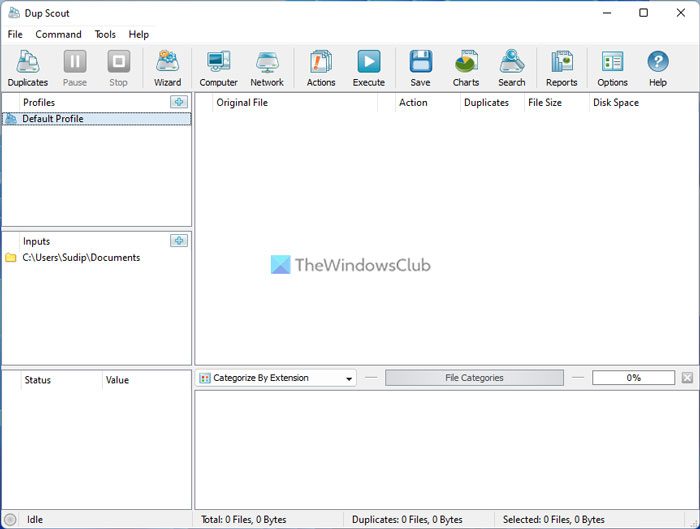Click the Stop toolbar icon
Image resolution: width=700 pixels, height=529 pixels.
coord(118,68)
